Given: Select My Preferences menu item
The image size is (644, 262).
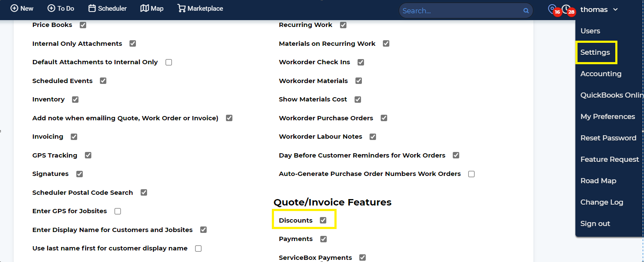Looking at the screenshot, I should 608,116.
